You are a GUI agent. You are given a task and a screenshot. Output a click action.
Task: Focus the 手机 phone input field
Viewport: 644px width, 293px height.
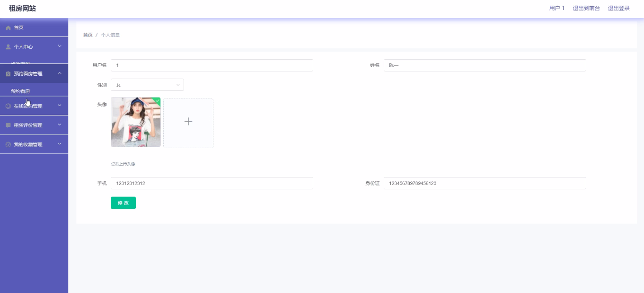coord(212,183)
